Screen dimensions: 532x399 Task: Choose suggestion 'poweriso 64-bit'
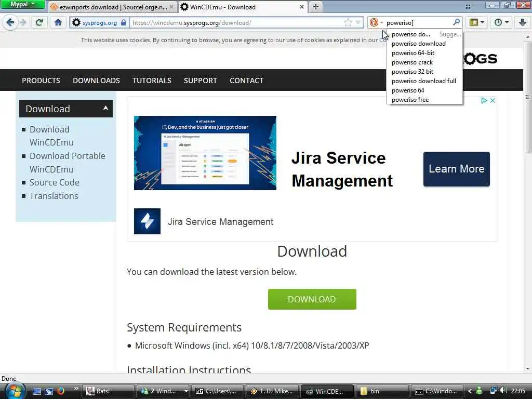click(424, 53)
